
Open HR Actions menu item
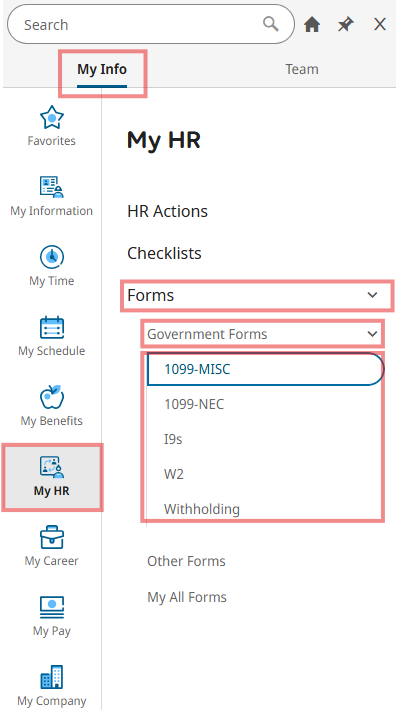tap(167, 211)
